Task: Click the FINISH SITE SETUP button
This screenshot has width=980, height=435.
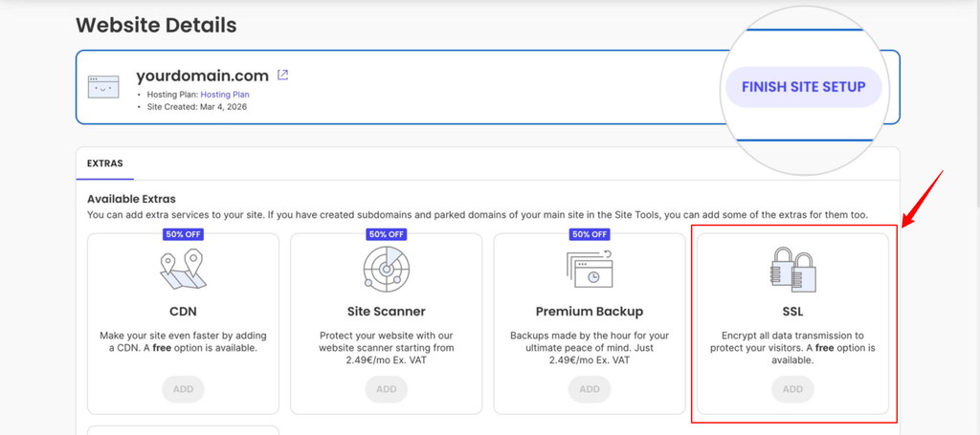Action: point(804,87)
